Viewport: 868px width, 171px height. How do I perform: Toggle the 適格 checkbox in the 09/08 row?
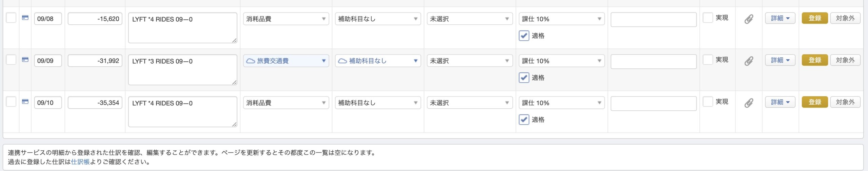(x=524, y=36)
